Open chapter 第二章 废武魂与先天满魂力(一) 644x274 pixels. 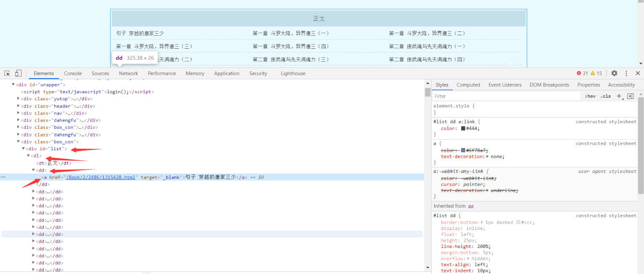[x=427, y=46]
